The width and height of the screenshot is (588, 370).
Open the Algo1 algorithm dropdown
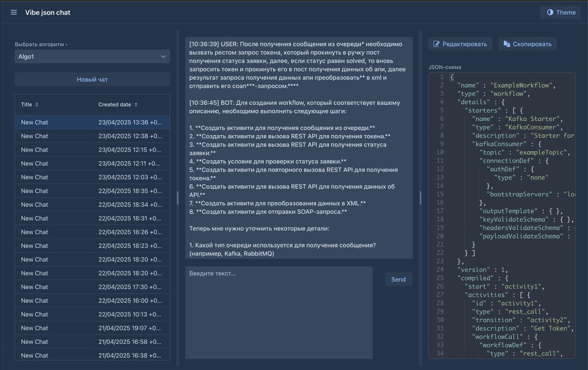coord(92,56)
